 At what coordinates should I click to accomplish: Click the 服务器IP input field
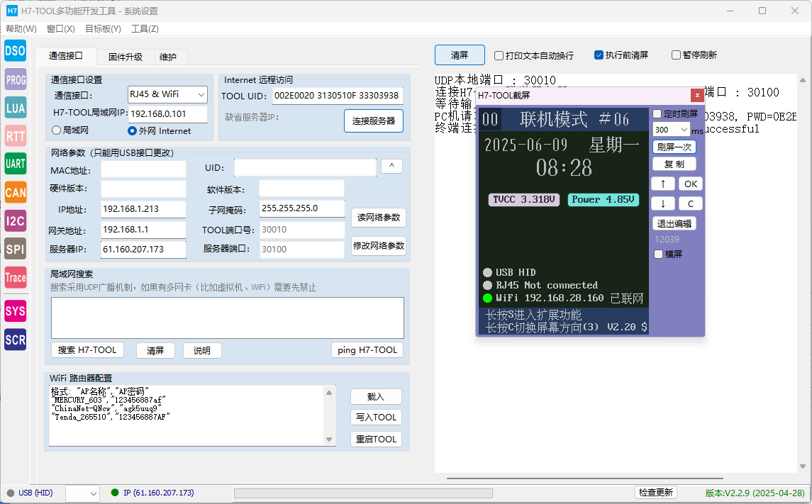point(143,250)
